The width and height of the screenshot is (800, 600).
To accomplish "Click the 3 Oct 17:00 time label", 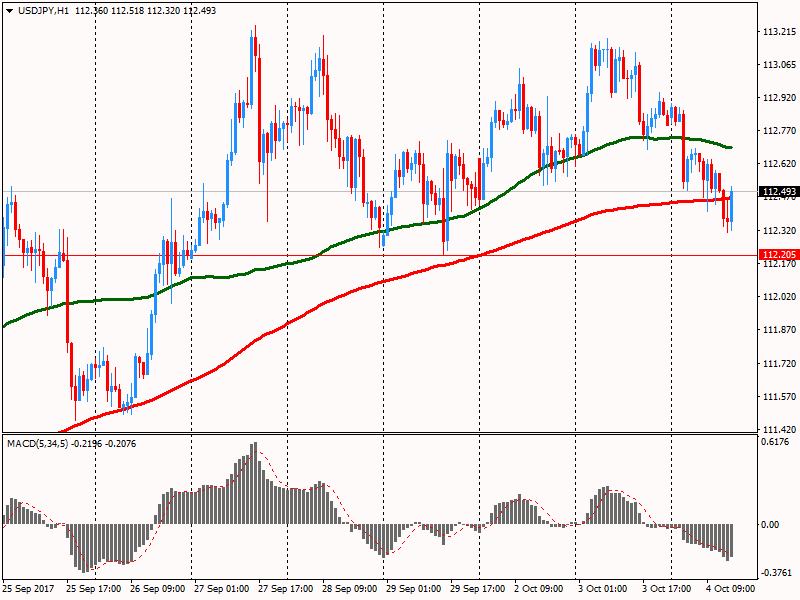I will tap(666, 589).
